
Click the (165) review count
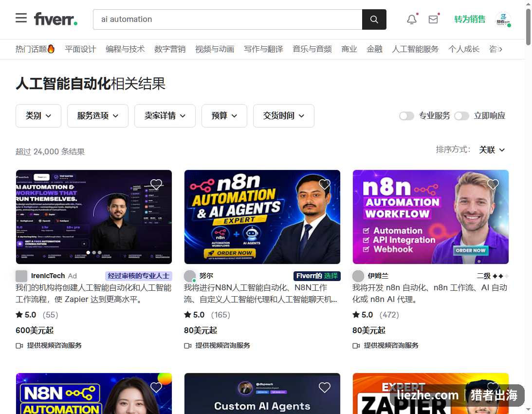tap(220, 315)
